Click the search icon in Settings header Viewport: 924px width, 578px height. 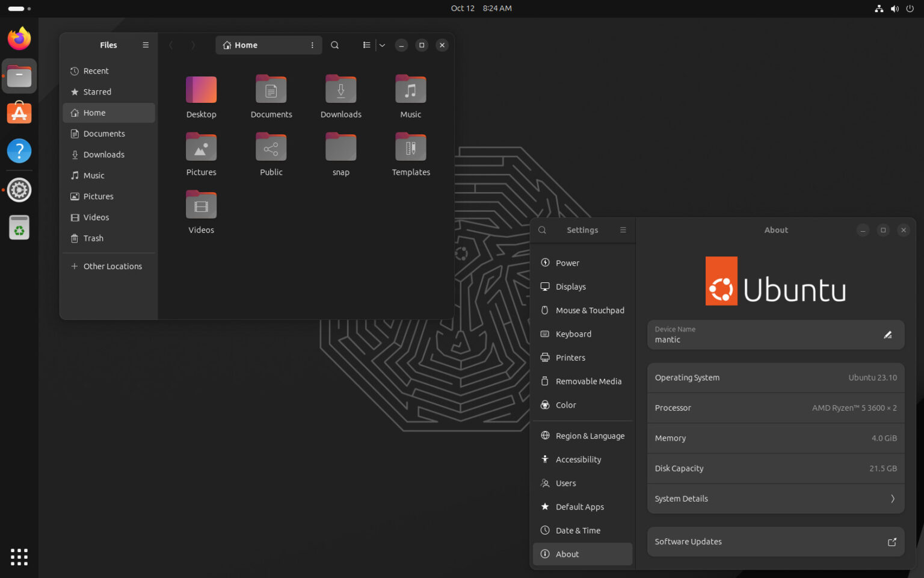542,229
